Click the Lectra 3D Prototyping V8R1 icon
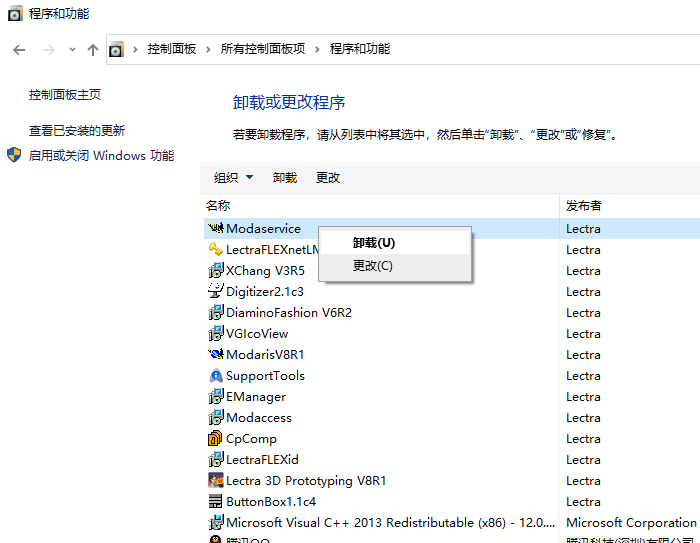The image size is (700, 543). [216, 480]
